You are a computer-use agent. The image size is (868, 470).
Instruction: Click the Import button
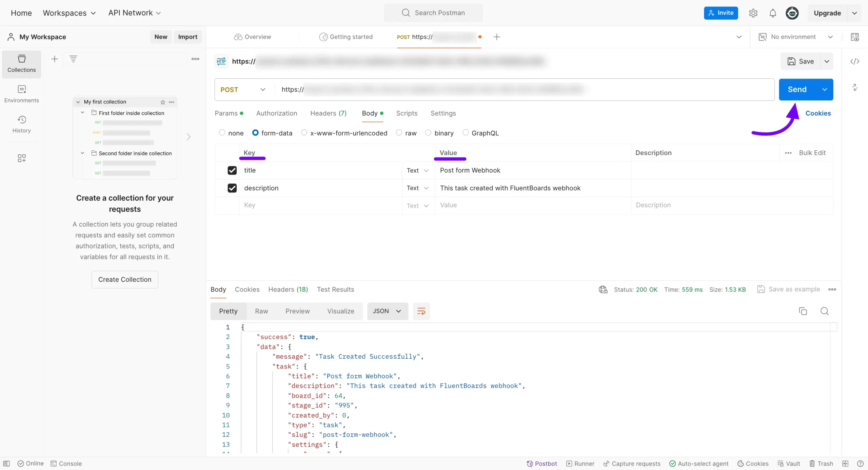(x=188, y=37)
